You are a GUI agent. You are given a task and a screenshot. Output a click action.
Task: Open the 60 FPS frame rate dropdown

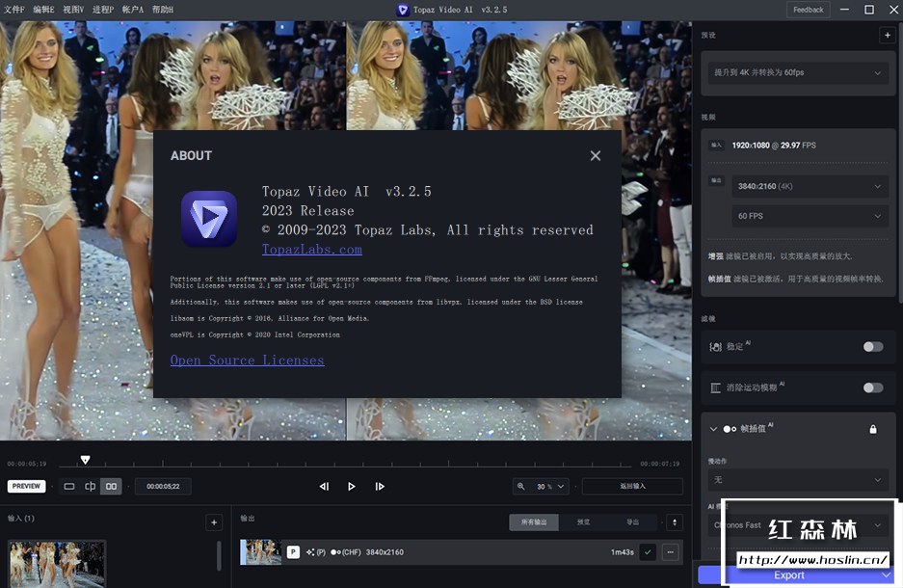810,216
